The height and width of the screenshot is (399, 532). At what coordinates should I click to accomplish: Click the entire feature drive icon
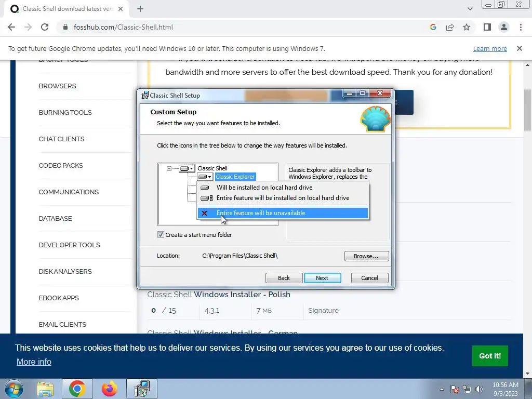pyautogui.click(x=206, y=198)
